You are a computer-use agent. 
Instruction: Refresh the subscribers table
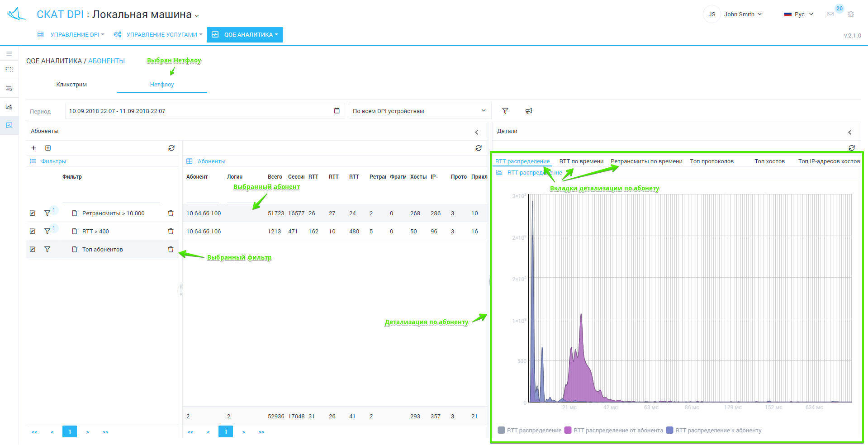[478, 148]
